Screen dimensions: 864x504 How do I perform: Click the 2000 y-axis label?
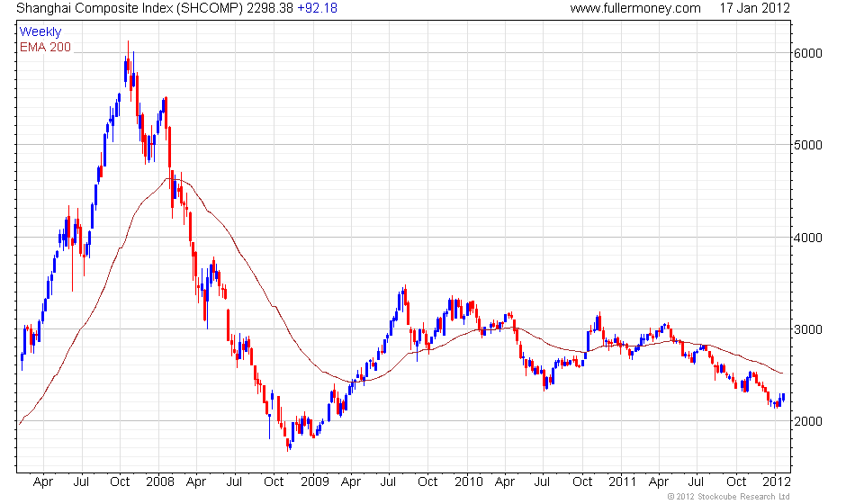[808, 421]
